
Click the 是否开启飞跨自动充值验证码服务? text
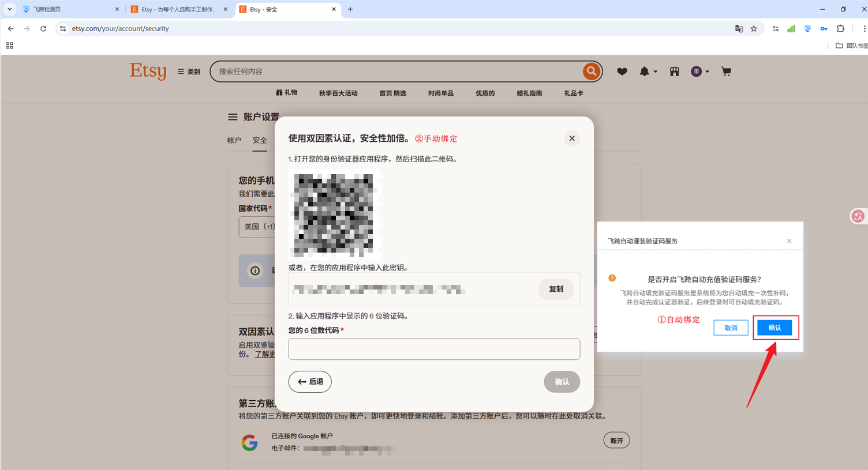tap(704, 279)
